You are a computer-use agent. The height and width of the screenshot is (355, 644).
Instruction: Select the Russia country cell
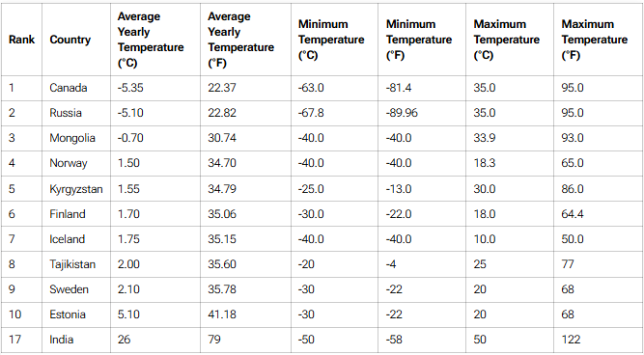coord(66,113)
